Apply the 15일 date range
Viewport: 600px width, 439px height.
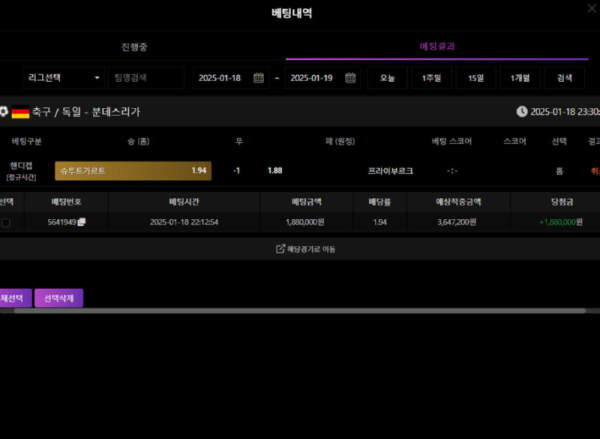[476, 78]
